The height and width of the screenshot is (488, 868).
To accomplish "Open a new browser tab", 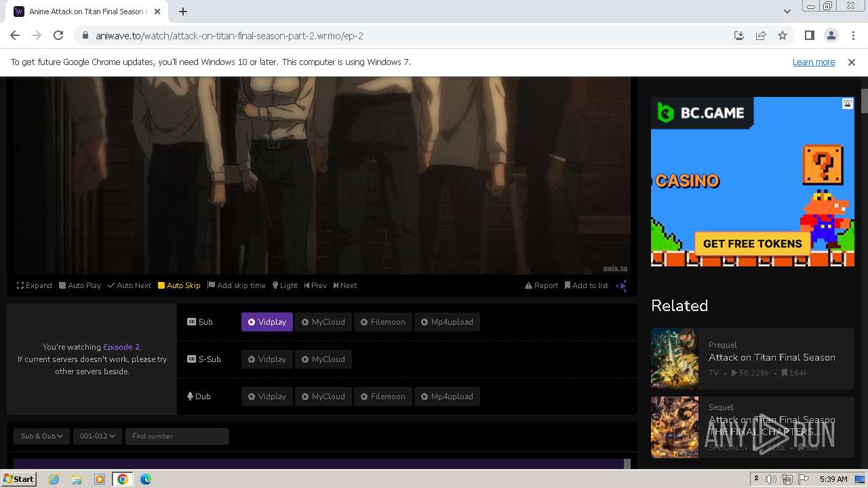I will (183, 12).
